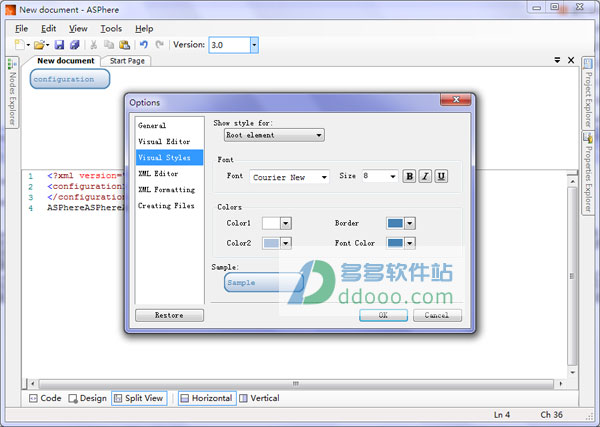Click the Sample preview element
Viewport: 600px width, 427px height.
[x=263, y=282]
